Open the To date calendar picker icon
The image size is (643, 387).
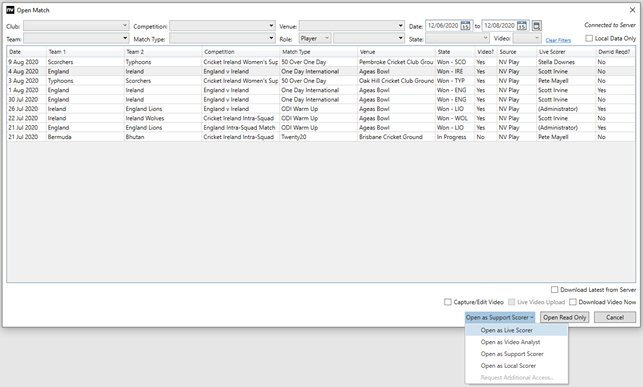click(x=521, y=26)
